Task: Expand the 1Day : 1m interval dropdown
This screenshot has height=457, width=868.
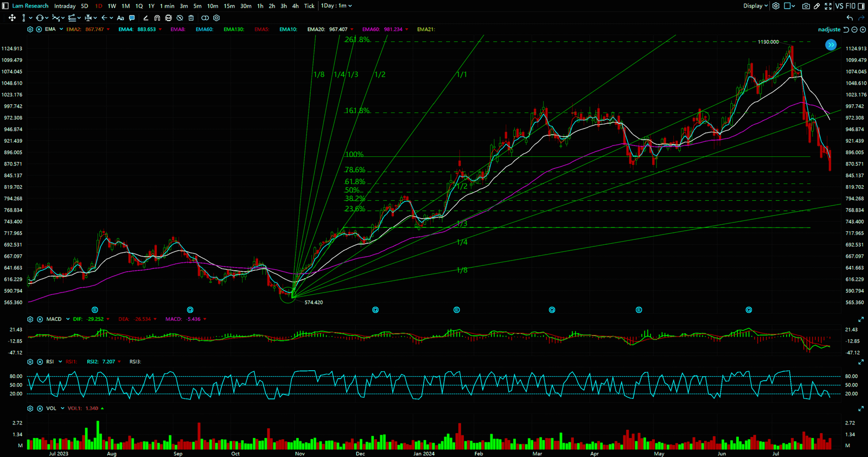Action: coord(336,6)
